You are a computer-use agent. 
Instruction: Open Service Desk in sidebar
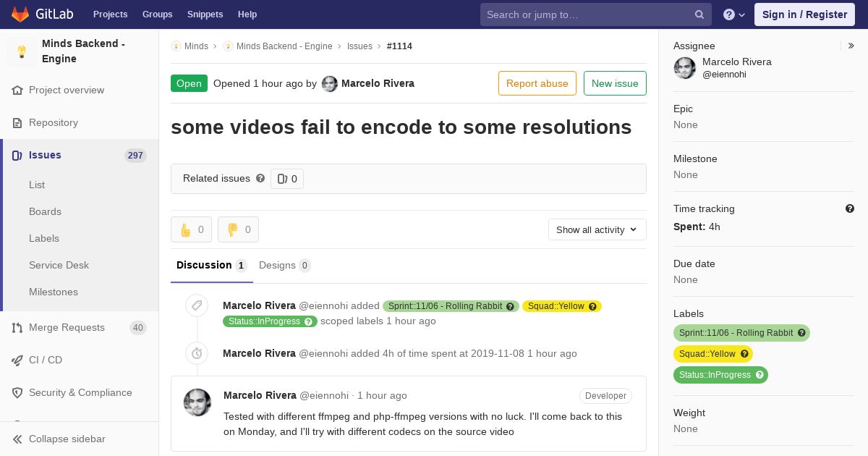point(59,266)
